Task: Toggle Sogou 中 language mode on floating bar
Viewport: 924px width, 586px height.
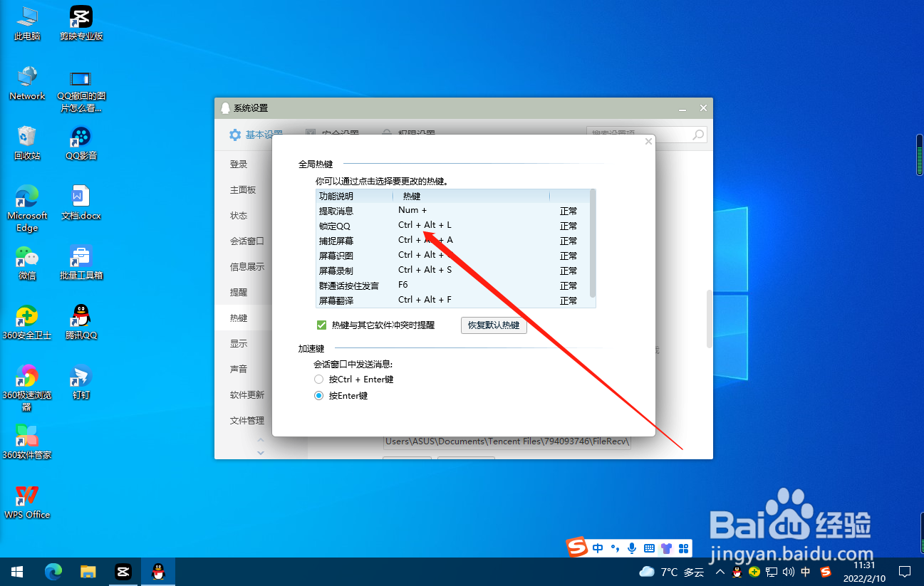Action: click(x=598, y=548)
